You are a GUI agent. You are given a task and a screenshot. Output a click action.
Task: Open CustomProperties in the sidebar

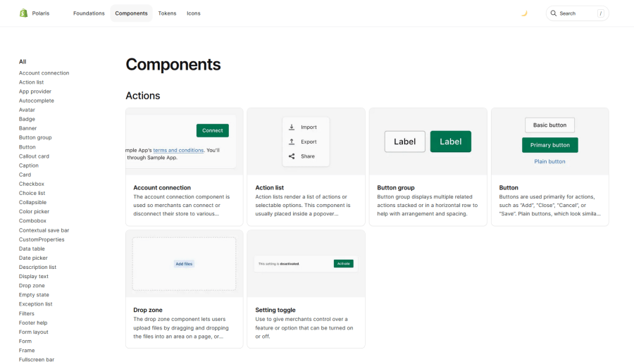(42, 239)
